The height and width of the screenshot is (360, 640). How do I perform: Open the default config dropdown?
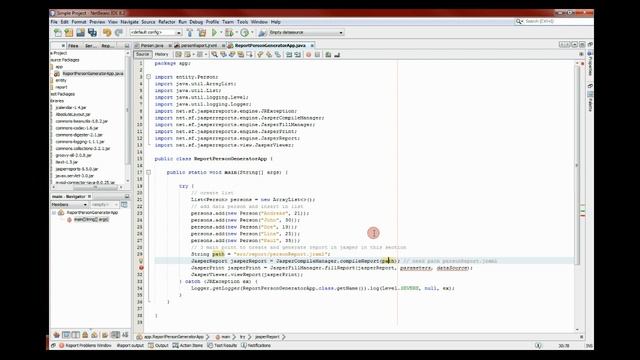(156, 32)
